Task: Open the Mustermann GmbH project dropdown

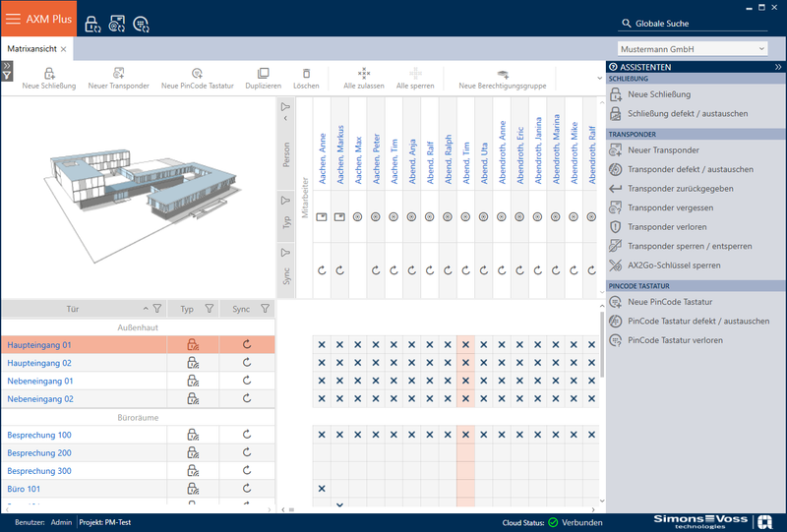Action: click(x=693, y=49)
